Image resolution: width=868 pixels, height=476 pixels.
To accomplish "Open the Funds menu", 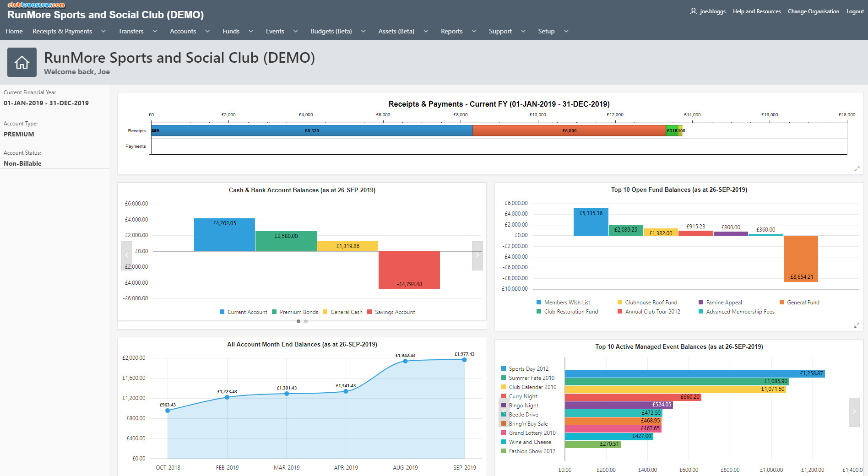I will [231, 31].
